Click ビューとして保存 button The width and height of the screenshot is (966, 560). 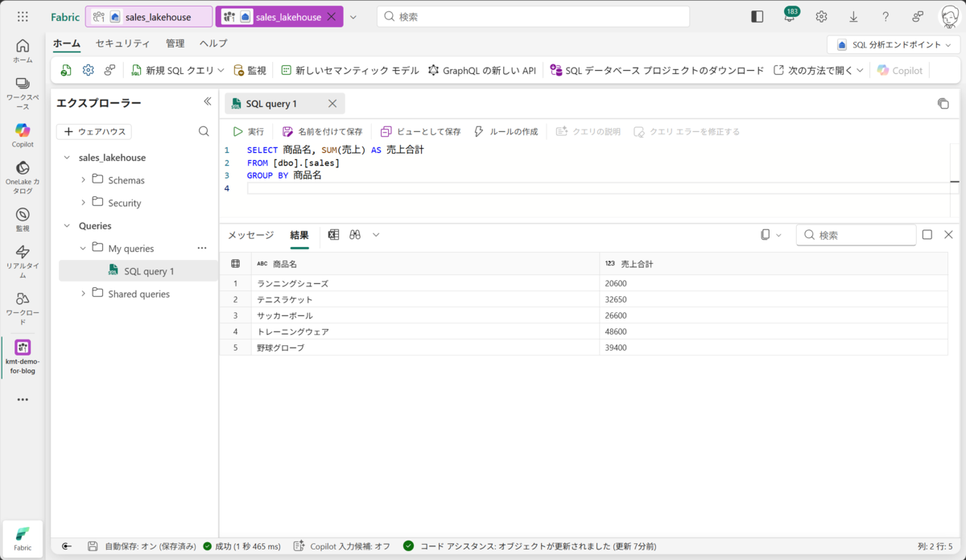tap(420, 131)
